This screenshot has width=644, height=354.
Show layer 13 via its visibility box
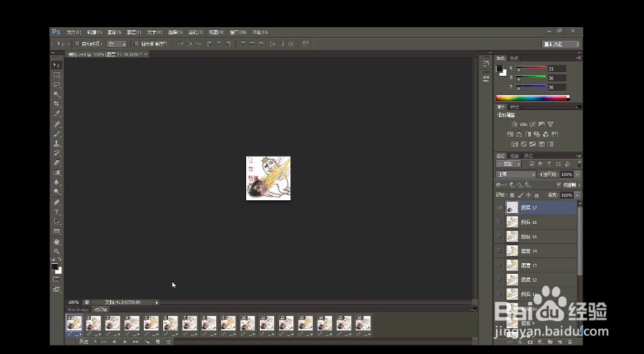pos(499,265)
